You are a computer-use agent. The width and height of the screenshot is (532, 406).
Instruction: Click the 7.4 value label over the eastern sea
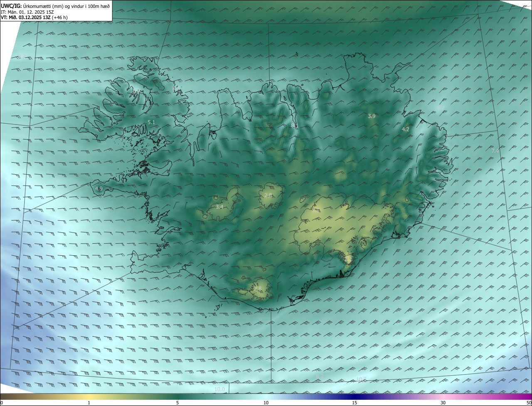pos(495,151)
